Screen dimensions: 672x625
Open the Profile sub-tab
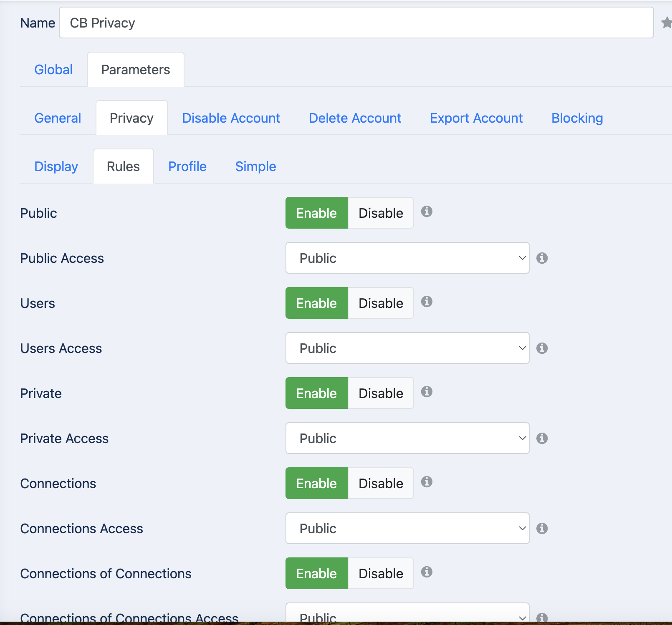click(187, 166)
